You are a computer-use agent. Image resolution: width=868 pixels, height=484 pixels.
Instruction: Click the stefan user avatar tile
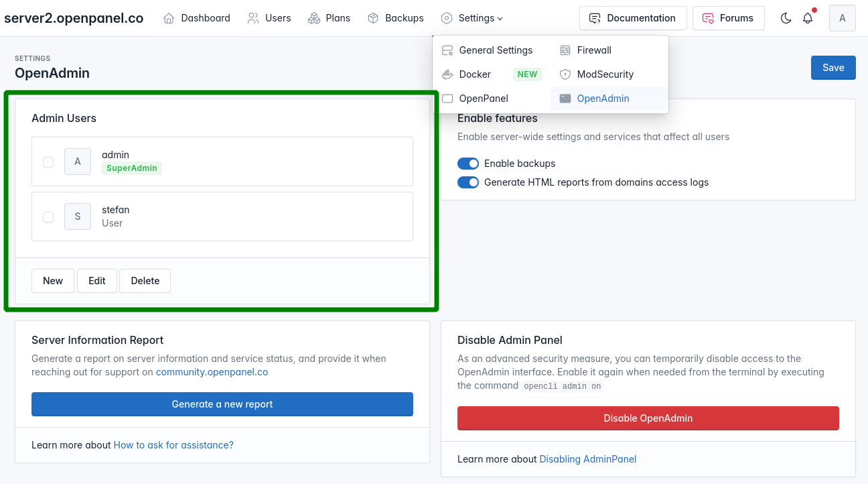[x=78, y=217]
